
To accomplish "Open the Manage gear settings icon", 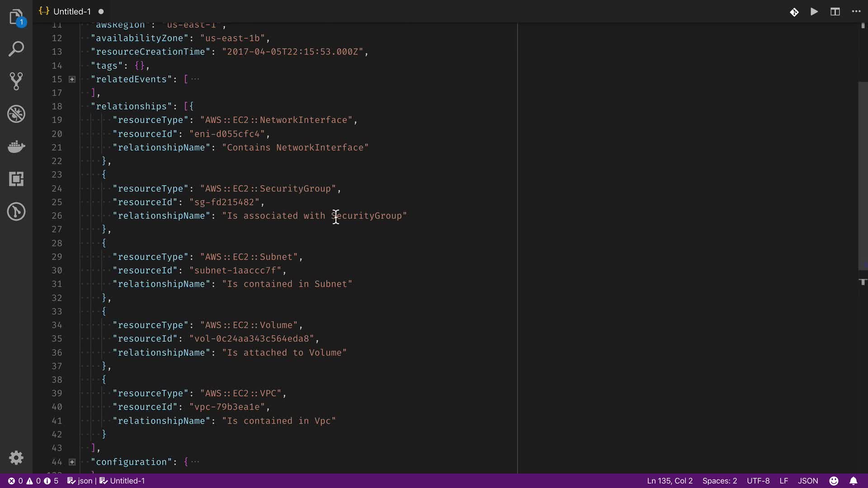I will coord(16,458).
